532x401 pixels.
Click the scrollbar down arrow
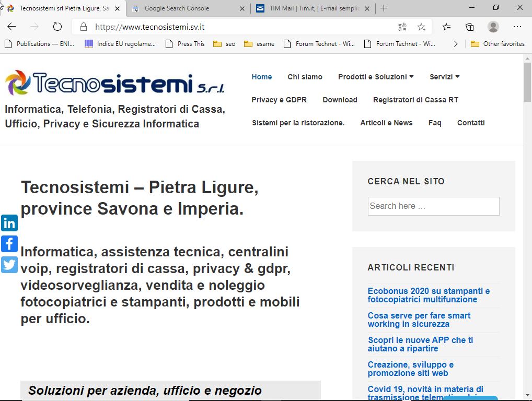(527, 395)
